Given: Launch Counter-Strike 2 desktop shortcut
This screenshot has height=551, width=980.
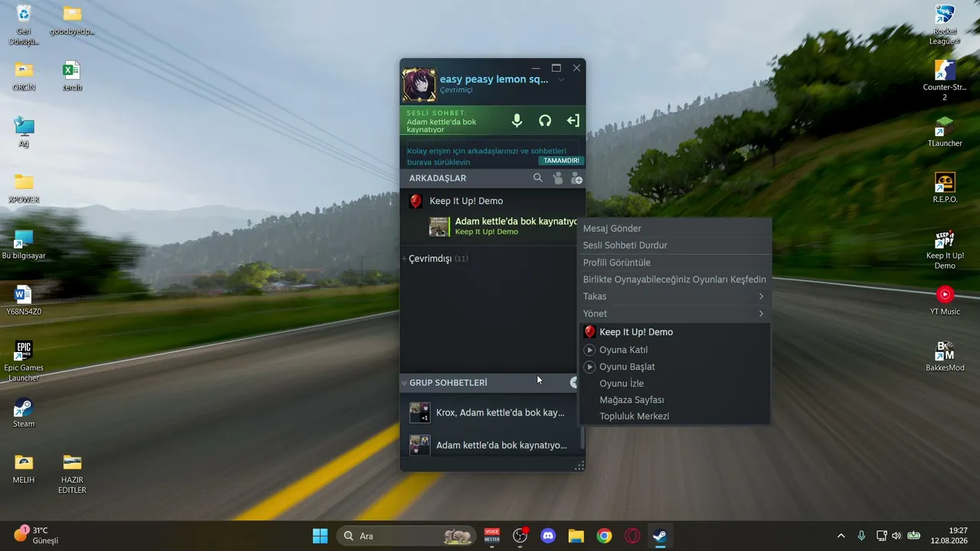Looking at the screenshot, I should click(x=945, y=80).
